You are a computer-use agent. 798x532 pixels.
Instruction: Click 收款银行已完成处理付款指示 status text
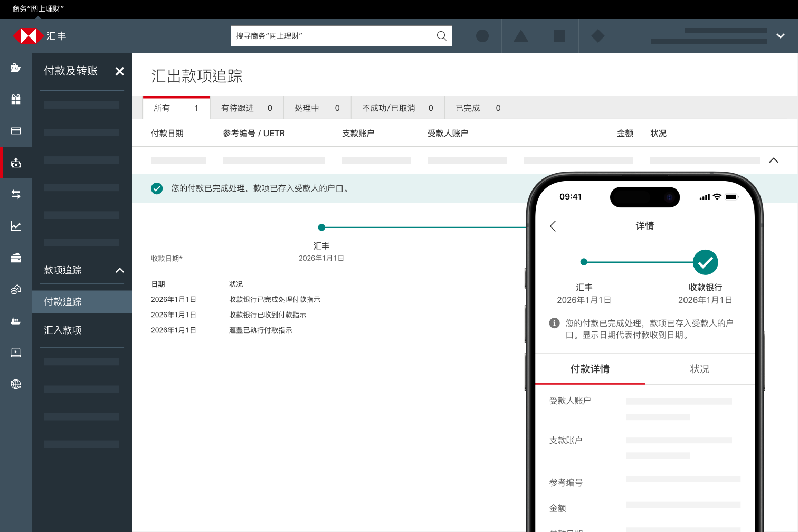tap(274, 299)
